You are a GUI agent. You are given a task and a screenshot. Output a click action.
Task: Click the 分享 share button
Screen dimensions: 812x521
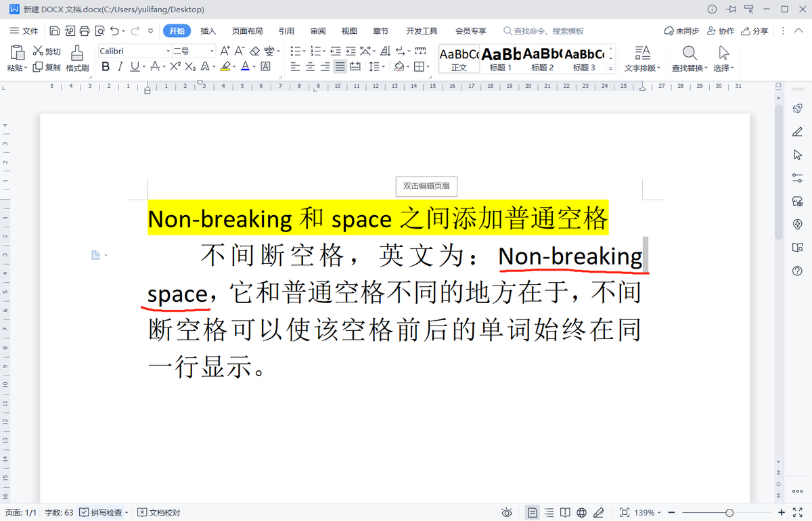(x=754, y=31)
